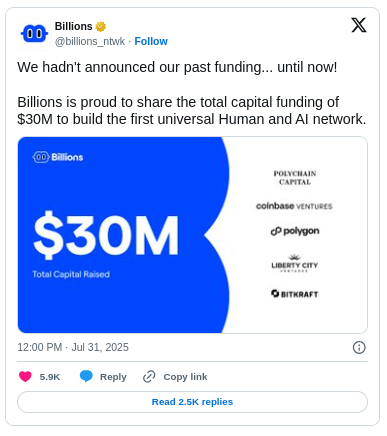Click the Reply text label
The image size is (387, 436).
click(x=113, y=377)
